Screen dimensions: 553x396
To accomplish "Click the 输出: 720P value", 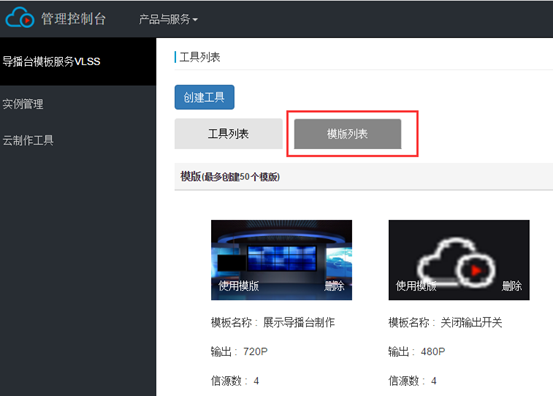I will point(239,352).
